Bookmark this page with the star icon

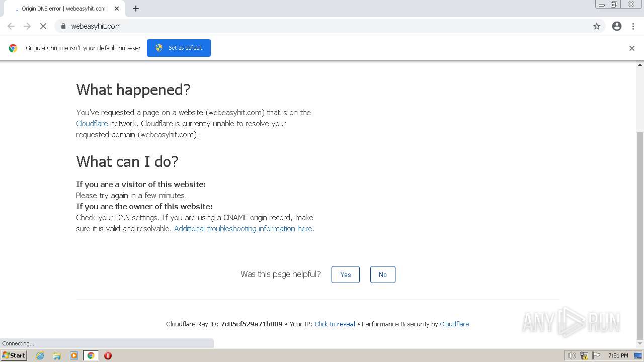(597, 26)
